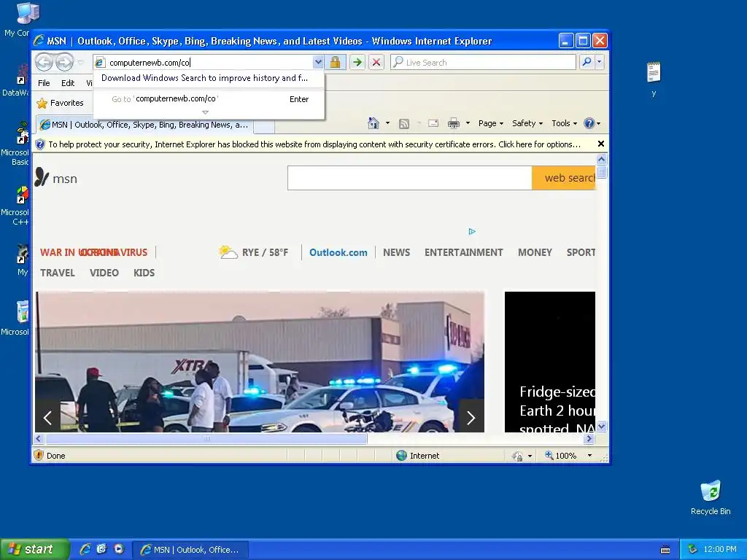Click the green Go arrow button
The image size is (747, 560).
(x=357, y=63)
